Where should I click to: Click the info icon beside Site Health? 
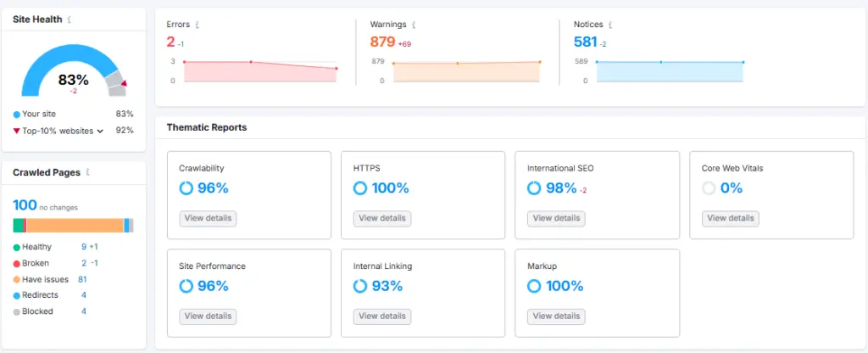(70, 20)
